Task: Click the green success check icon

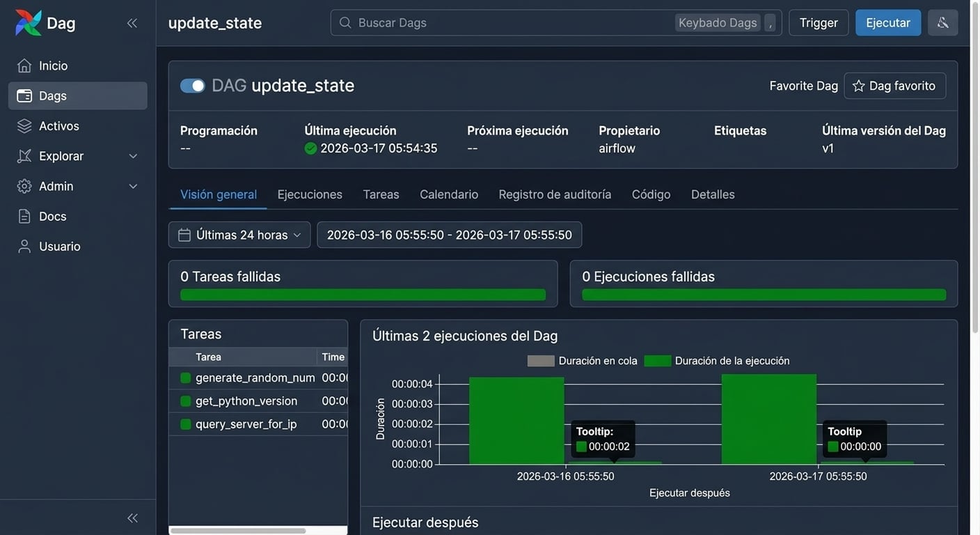Action: 310,148
